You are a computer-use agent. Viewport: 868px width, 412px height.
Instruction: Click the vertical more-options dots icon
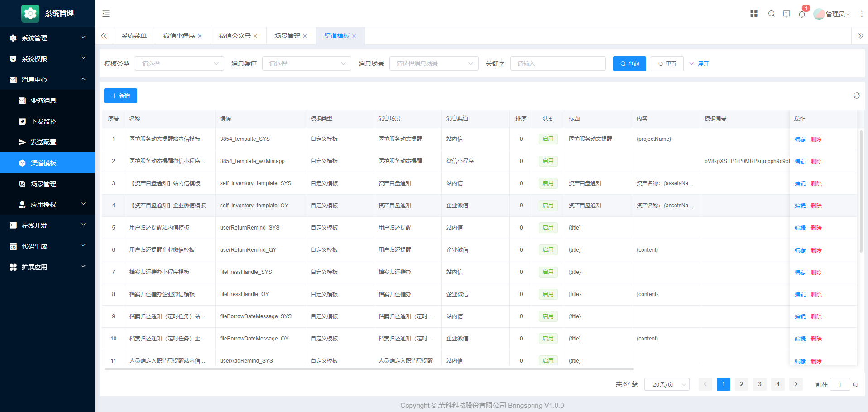point(862,14)
